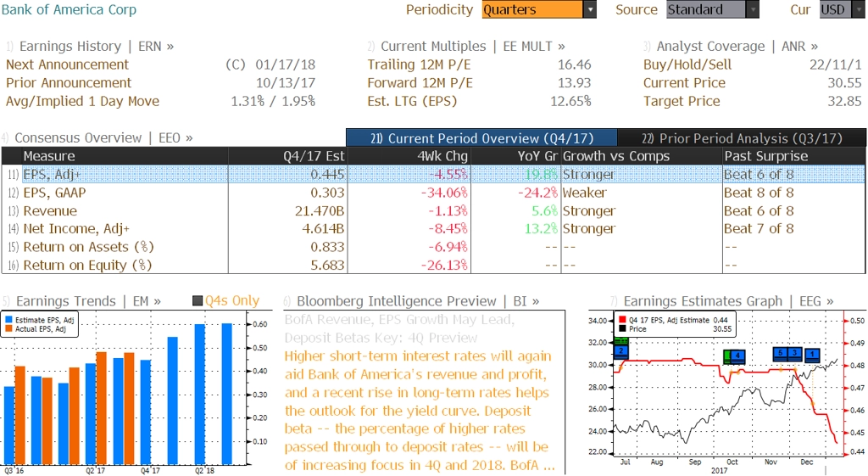Image resolution: width=868 pixels, height=476 pixels.
Task: Select the EPS, GAAP measure row
Action: [433, 193]
